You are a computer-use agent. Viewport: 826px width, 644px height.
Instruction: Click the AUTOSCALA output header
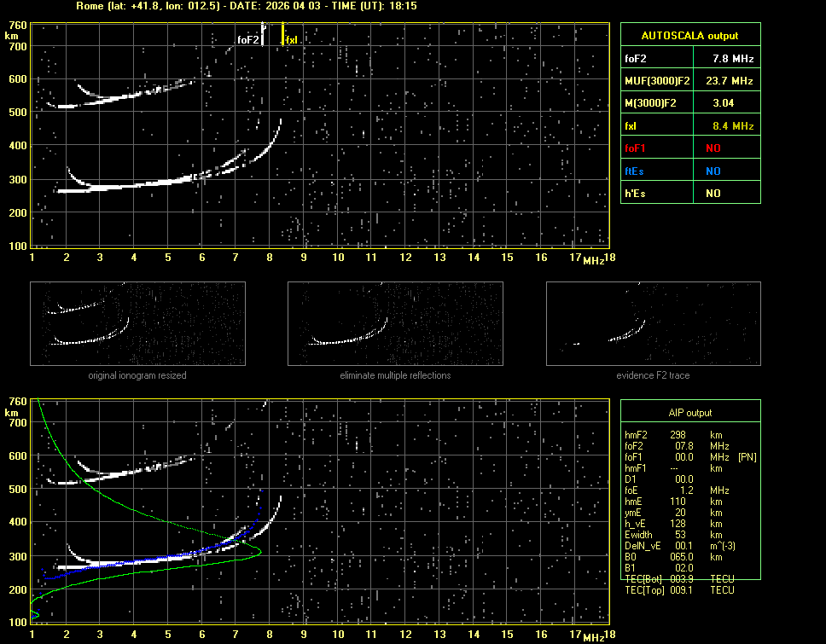[x=689, y=36]
